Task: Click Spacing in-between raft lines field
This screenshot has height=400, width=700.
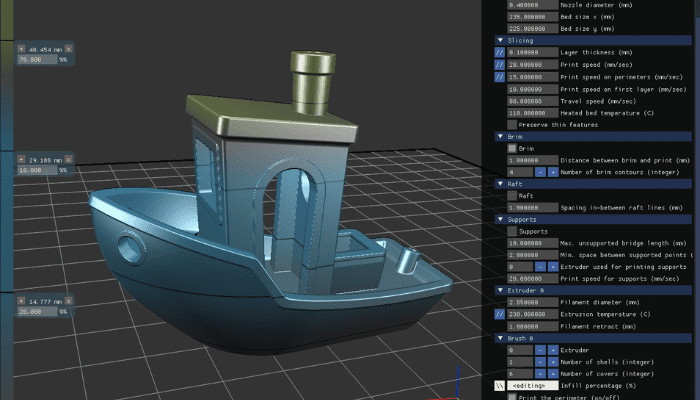Action: point(533,208)
